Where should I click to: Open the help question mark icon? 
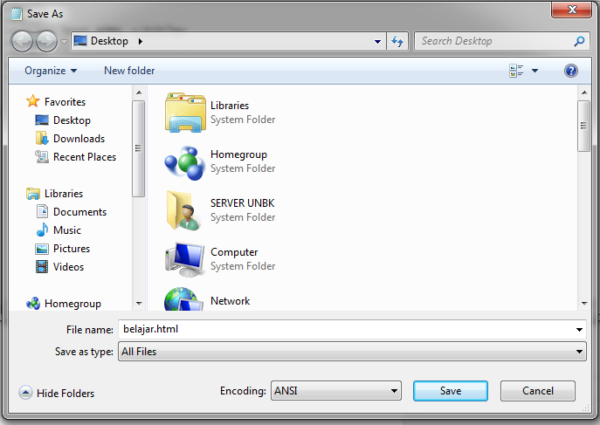pyautogui.click(x=571, y=71)
